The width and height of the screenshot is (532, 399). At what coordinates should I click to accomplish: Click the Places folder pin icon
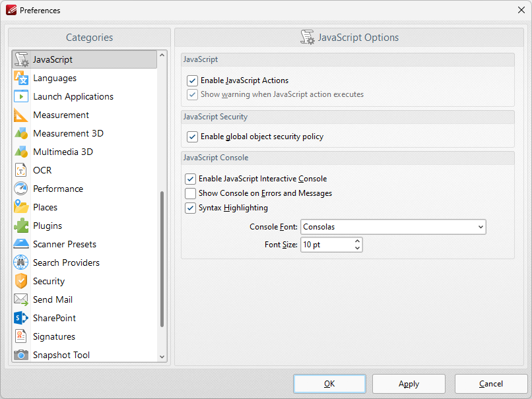(21, 207)
